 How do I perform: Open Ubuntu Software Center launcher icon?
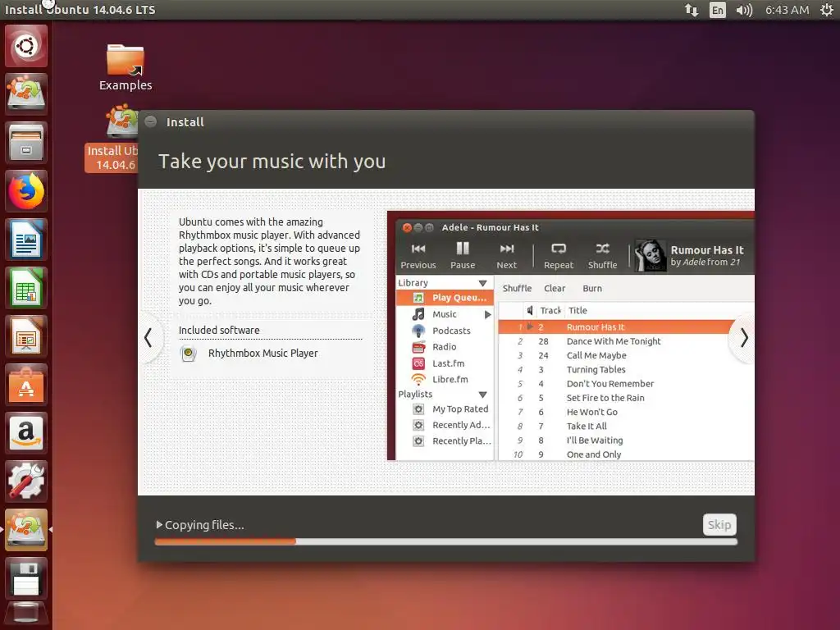point(25,385)
